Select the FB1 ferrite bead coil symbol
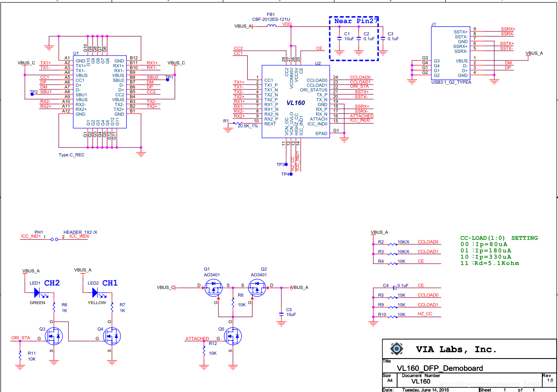Viewport: 558px width, 392px height. (x=271, y=26)
